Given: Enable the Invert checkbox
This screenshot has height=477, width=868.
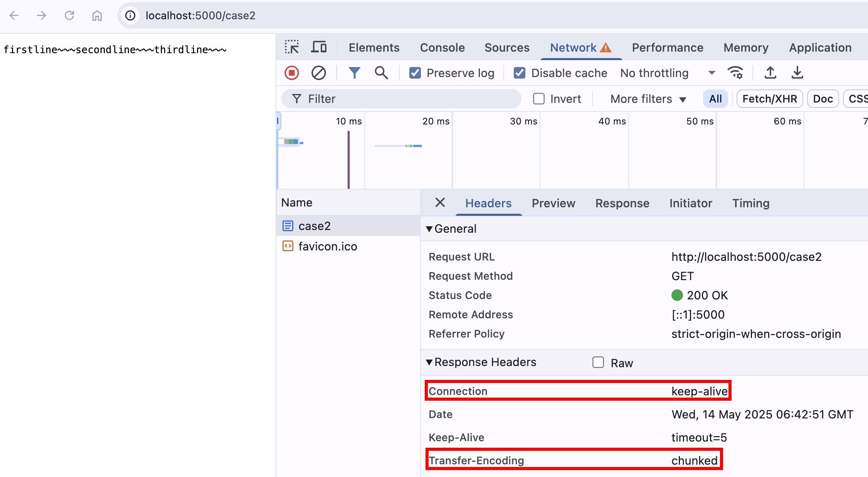Looking at the screenshot, I should pyautogui.click(x=539, y=99).
